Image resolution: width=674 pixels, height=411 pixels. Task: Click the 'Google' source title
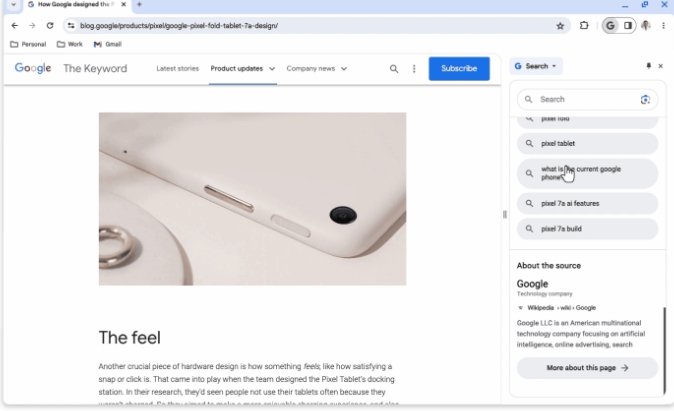532,284
